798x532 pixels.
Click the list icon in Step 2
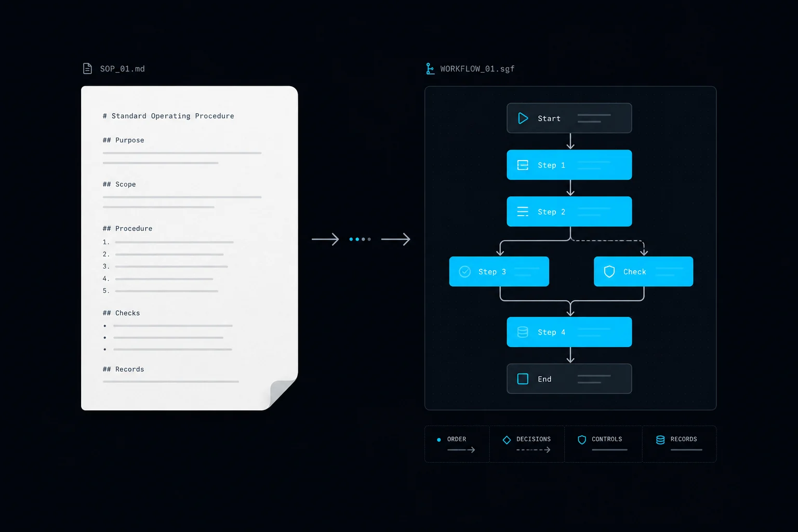click(x=523, y=211)
